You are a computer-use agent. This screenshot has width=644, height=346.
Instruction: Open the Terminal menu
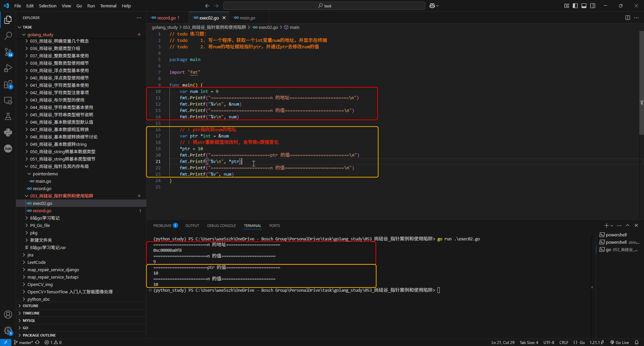108,6
